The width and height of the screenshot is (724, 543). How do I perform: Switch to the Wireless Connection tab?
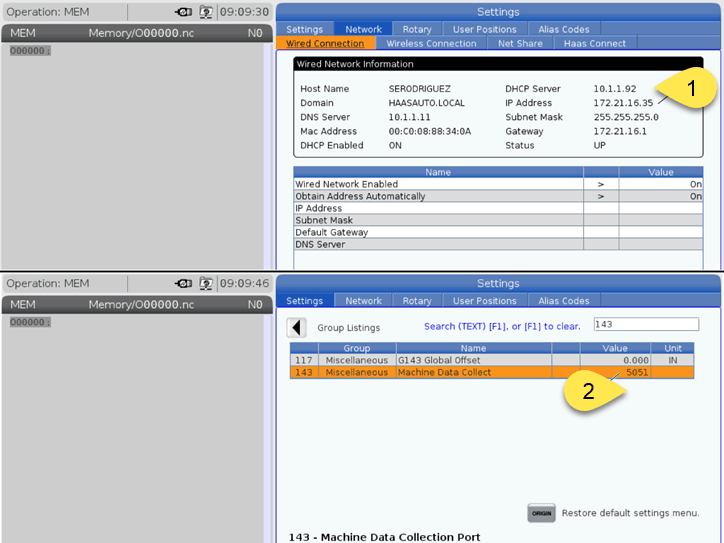(x=431, y=43)
